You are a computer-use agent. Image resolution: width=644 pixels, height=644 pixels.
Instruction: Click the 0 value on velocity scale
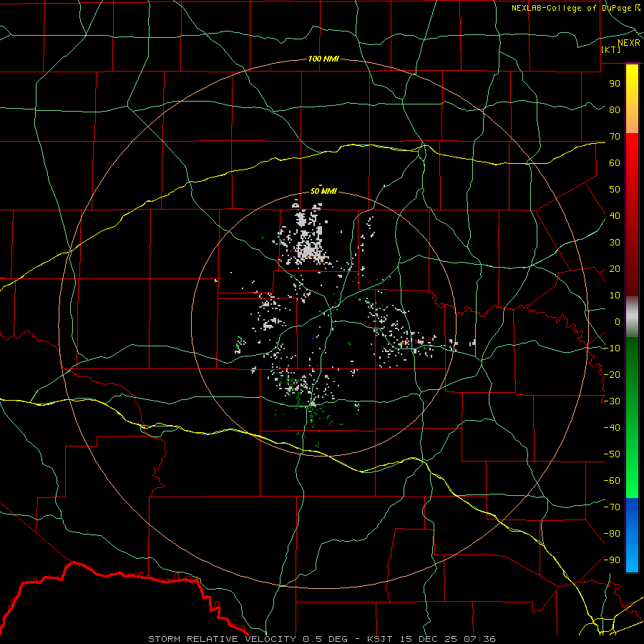618,321
